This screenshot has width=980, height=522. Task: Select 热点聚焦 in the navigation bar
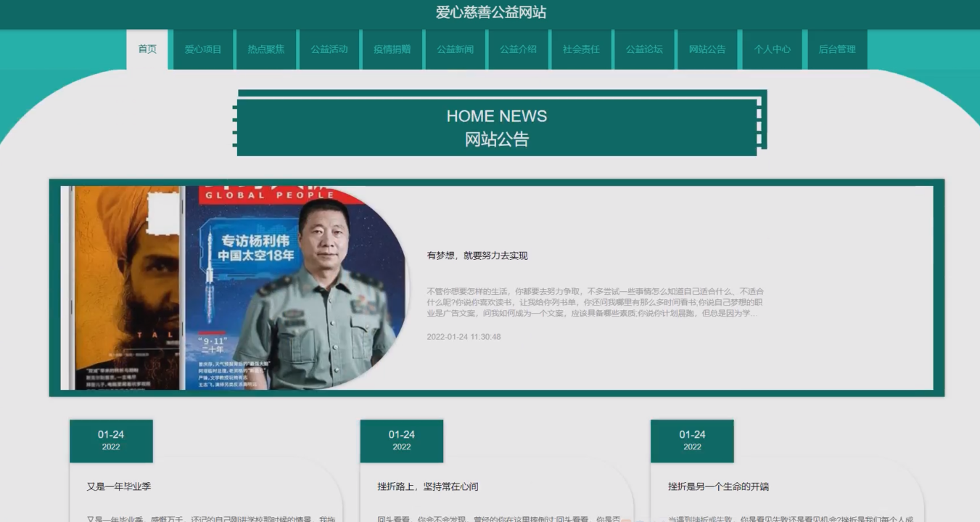(266, 49)
